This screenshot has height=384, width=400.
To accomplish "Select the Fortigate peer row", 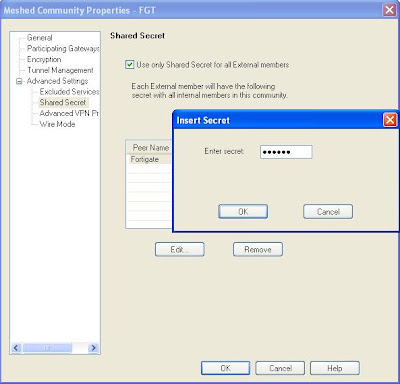I will tap(149, 159).
